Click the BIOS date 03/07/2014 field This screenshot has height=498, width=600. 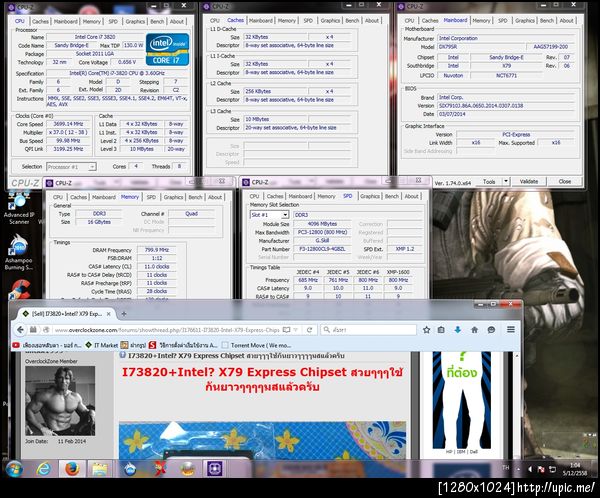[505, 114]
